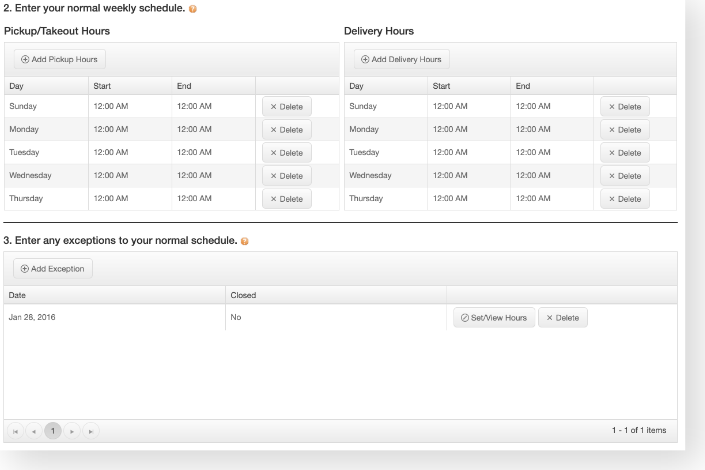Go to last page of exceptions
The image size is (705, 470).
click(92, 431)
